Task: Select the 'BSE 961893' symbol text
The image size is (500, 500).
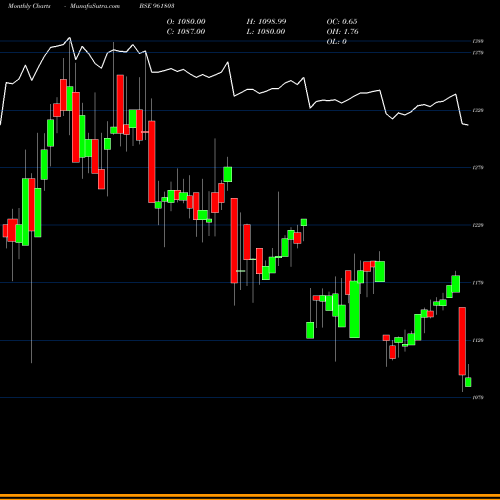Action: [x=157, y=6]
